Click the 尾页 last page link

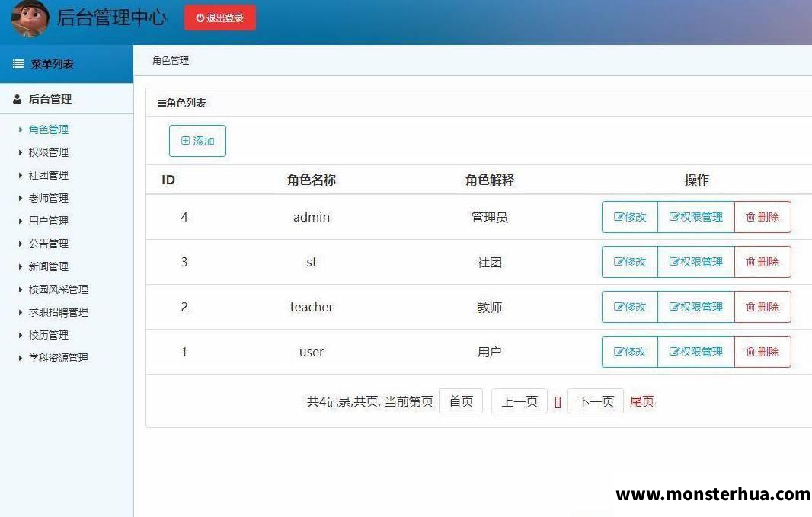tap(641, 401)
